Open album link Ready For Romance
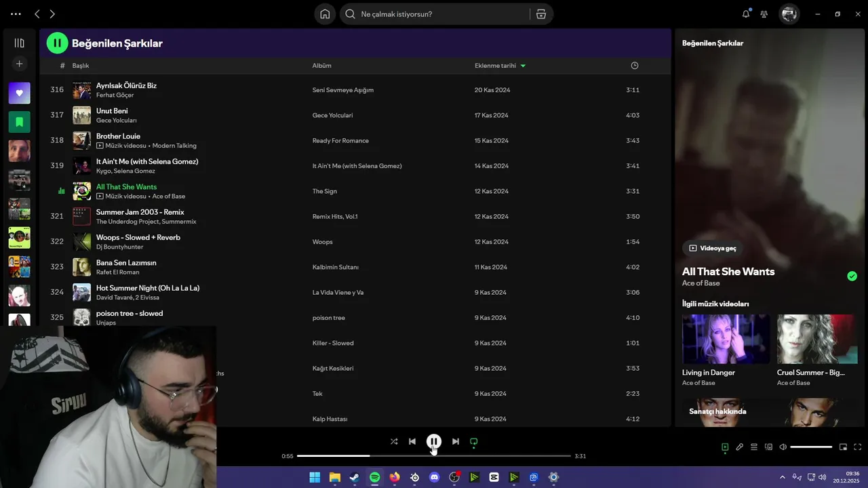This screenshot has height=488, width=868. [340, 140]
